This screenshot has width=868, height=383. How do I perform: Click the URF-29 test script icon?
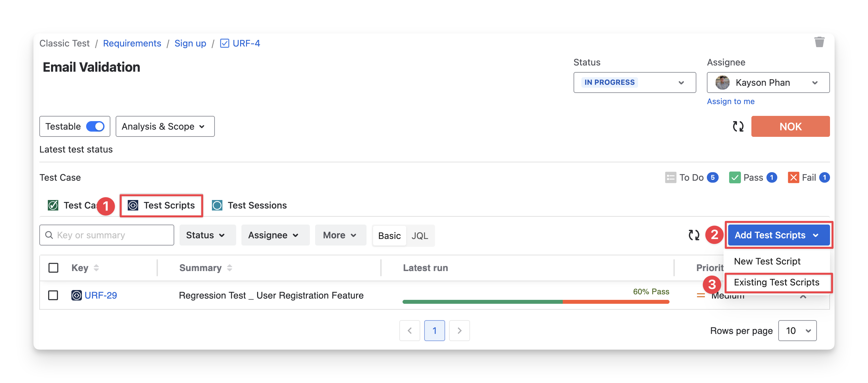coord(77,295)
